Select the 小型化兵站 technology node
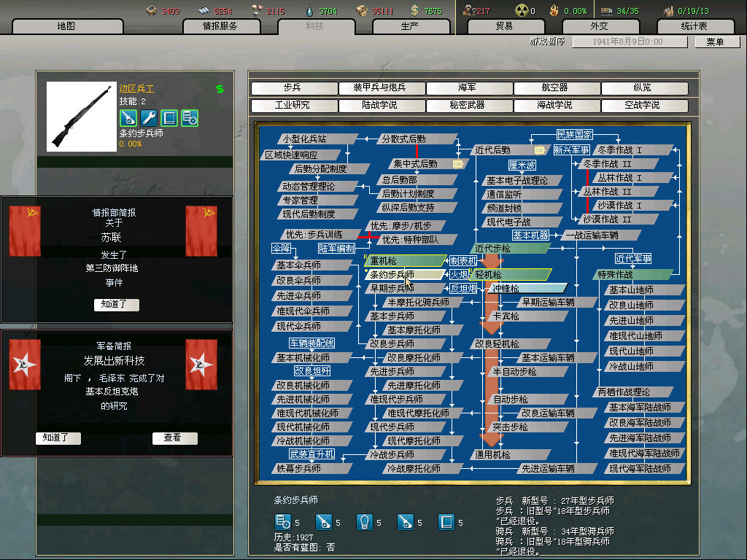 pos(318,139)
